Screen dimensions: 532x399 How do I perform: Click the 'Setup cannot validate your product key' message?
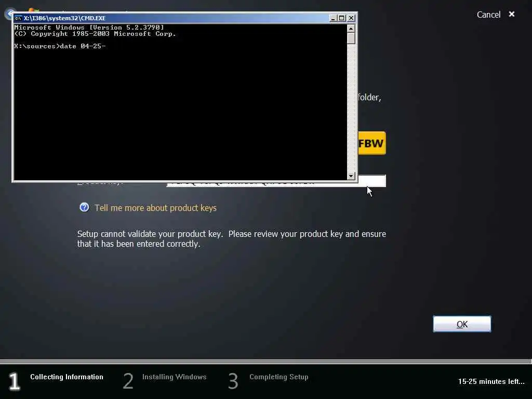[231, 239]
